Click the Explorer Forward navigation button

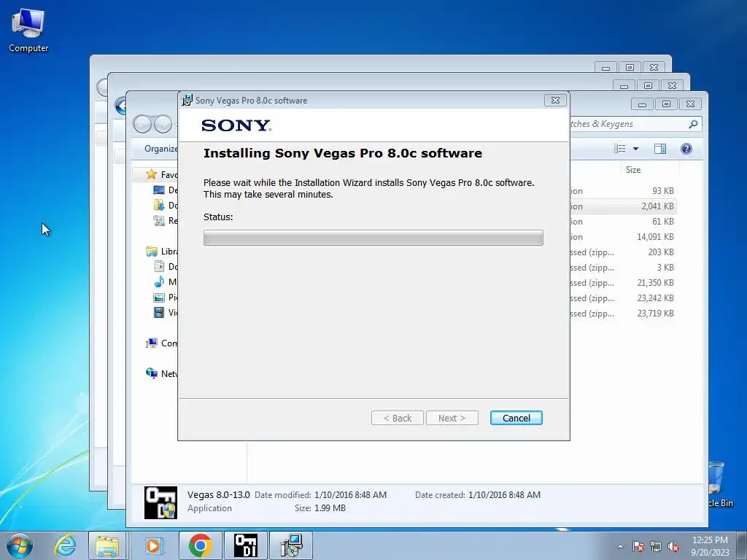click(163, 124)
